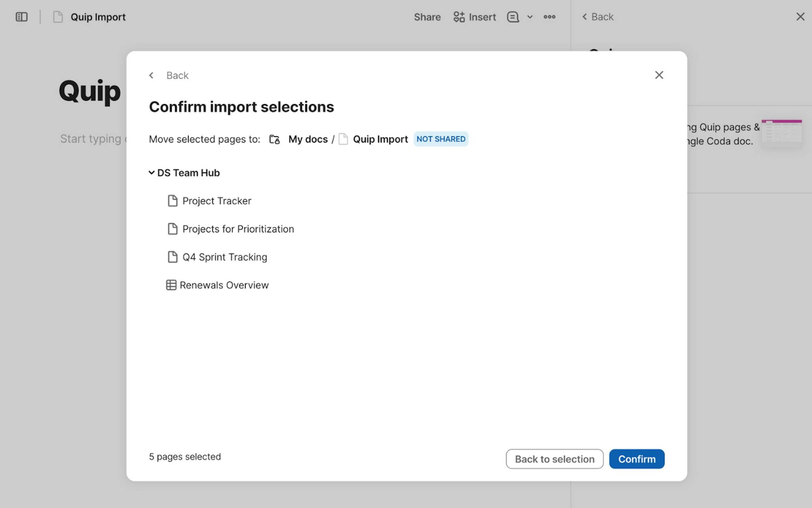This screenshot has width=812, height=508.
Task: Close the Confirm import selections dialog
Action: pos(659,75)
